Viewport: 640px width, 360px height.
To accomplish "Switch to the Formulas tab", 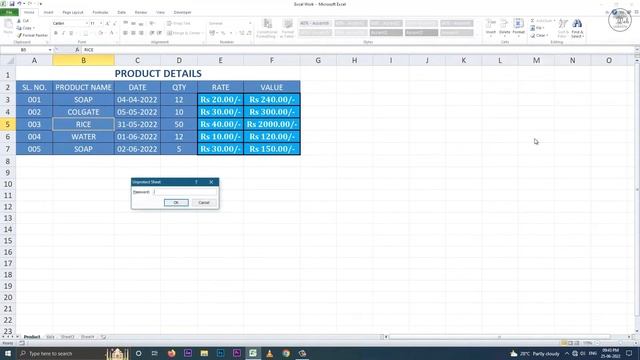I will coord(100,12).
